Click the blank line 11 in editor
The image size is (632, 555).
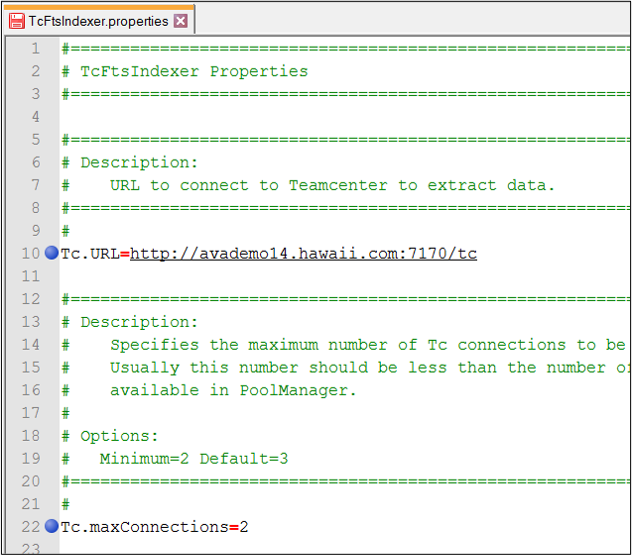[300, 276]
